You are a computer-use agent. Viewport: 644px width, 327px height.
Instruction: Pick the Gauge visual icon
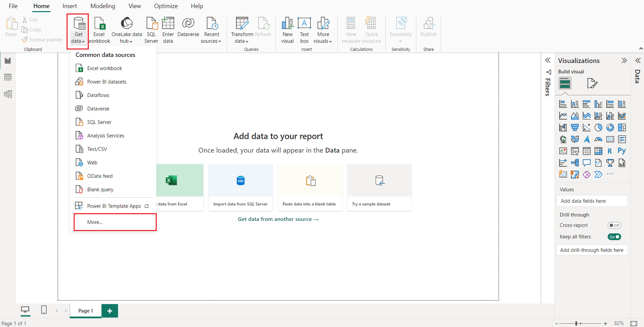(598, 139)
